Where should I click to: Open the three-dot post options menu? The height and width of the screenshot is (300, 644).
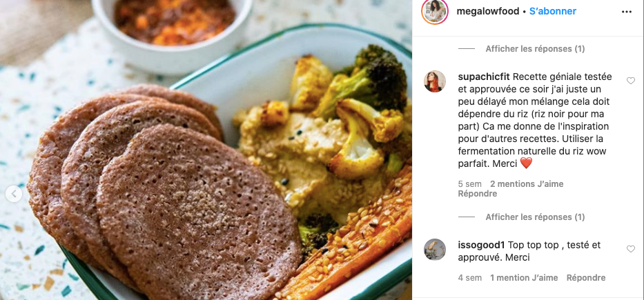627,12
